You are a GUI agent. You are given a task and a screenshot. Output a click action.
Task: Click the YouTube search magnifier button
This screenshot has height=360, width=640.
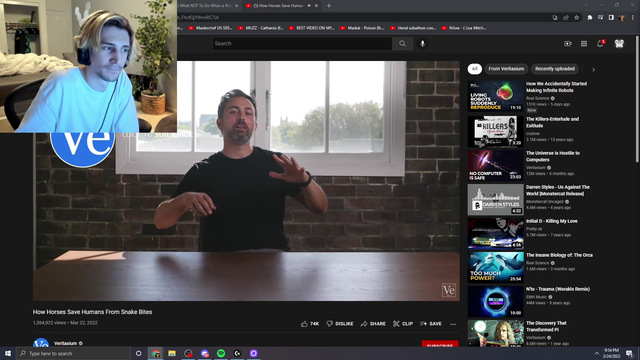[x=402, y=44]
